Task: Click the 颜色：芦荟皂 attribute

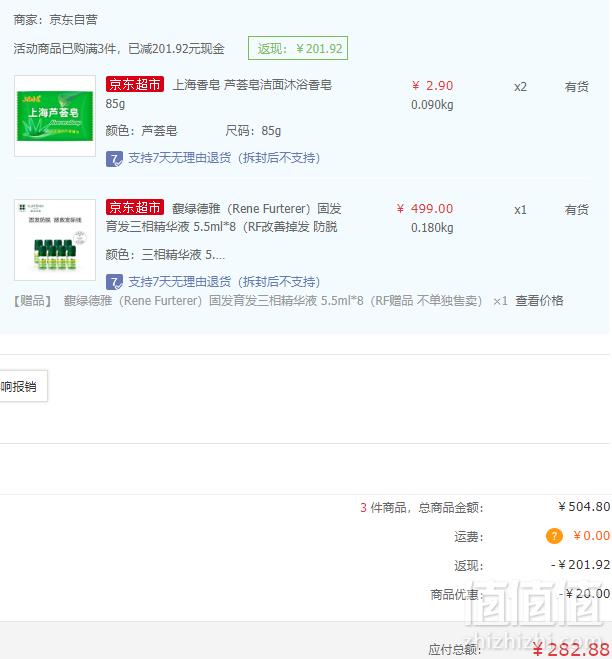Action: tap(141, 131)
